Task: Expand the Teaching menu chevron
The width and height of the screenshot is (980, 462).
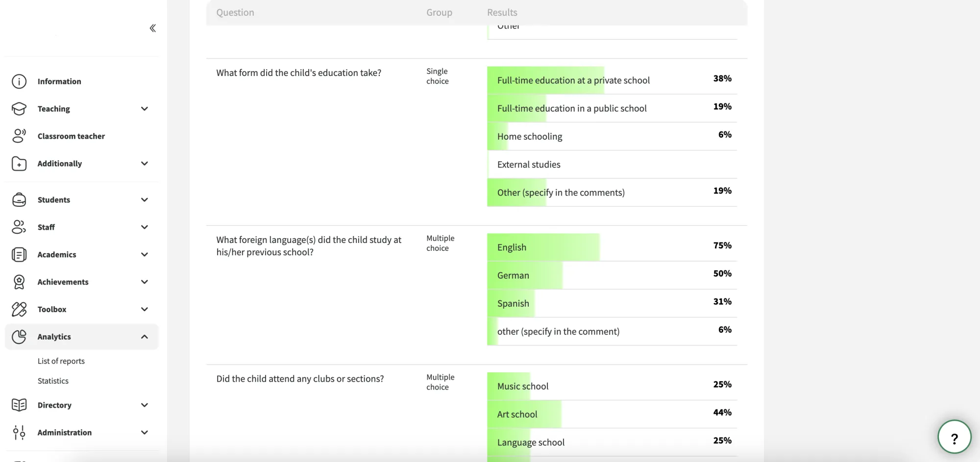Action: pyautogui.click(x=145, y=109)
